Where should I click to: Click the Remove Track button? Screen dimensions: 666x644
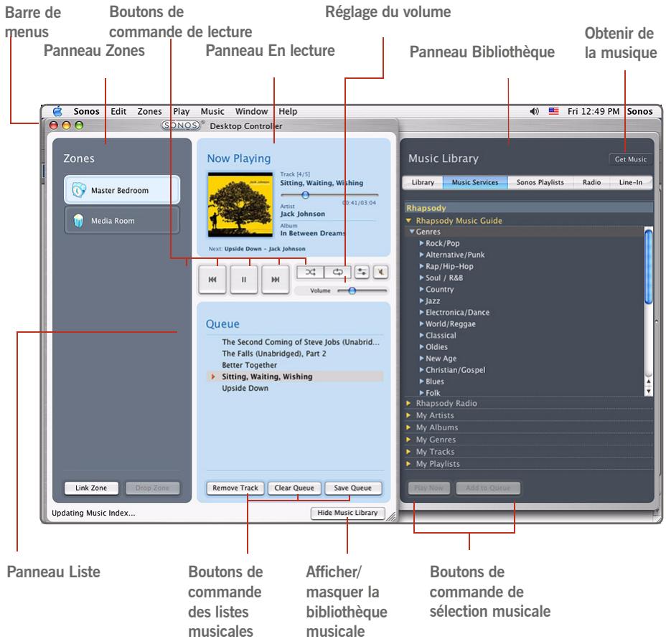tap(235, 488)
